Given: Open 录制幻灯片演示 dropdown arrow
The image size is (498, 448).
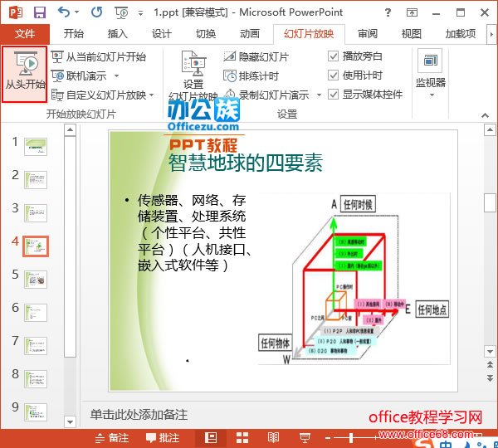Looking at the screenshot, I should click(x=319, y=95).
